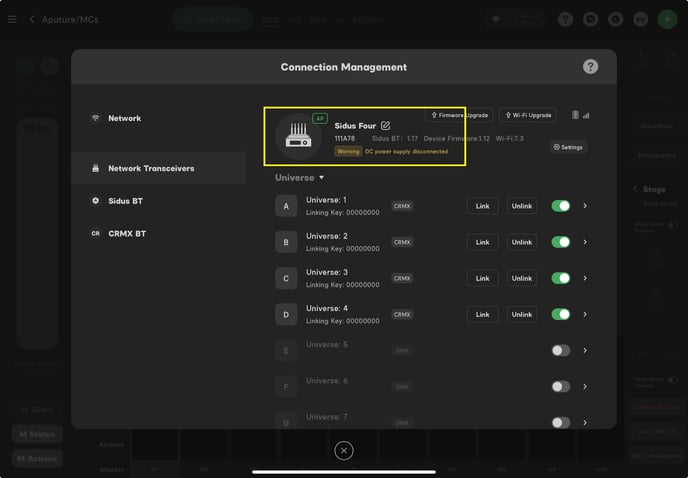688x478 pixels.
Task: Open the Sidus Four Settings button
Action: click(x=568, y=147)
